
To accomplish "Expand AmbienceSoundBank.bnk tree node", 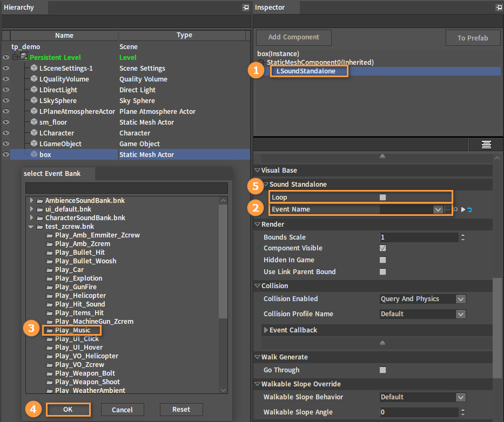I will click(x=31, y=200).
